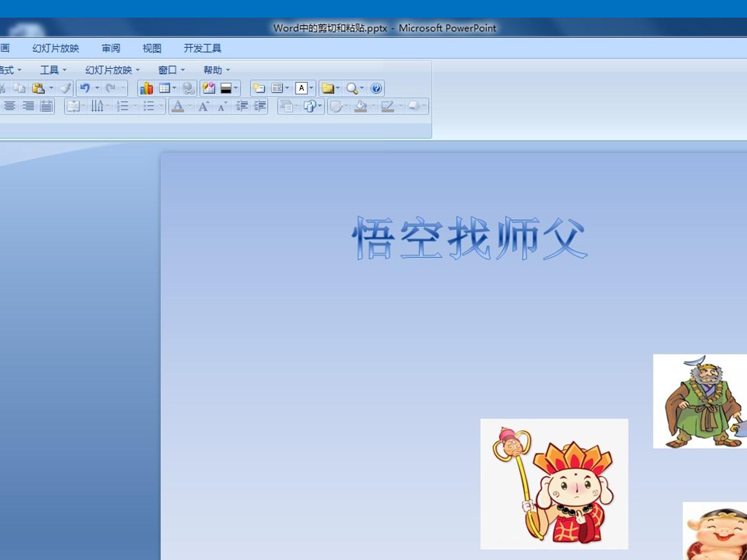Viewport: 747px width, 560px height.
Task: Click the Paste clipboard icon
Action: coord(38,88)
